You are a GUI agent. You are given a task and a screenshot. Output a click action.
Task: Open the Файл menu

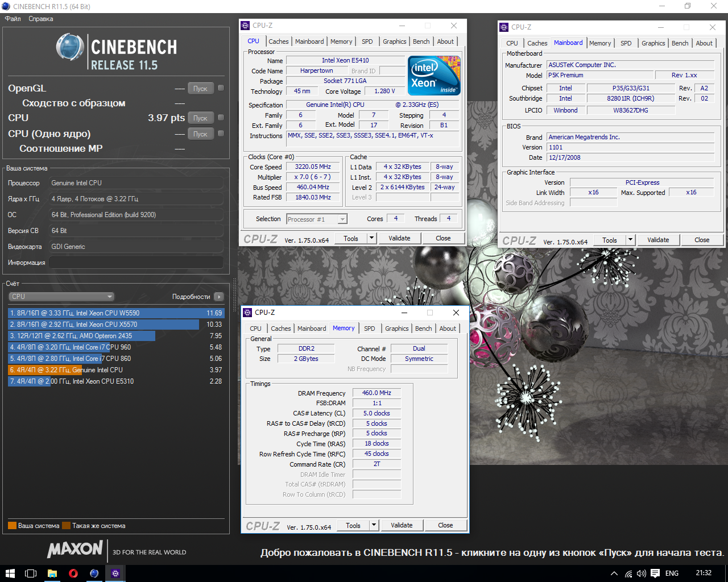(x=13, y=19)
